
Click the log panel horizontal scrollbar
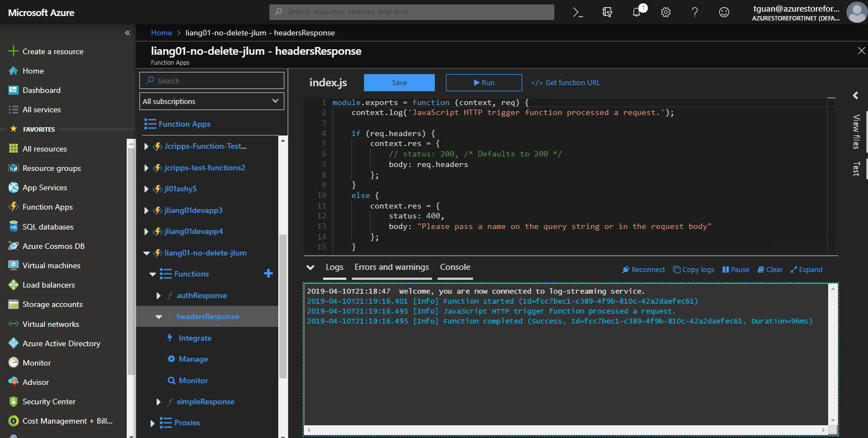pos(565,430)
